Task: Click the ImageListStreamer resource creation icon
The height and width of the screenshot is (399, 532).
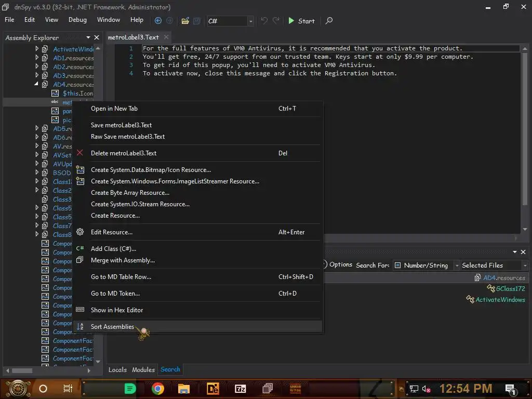Action: point(80,181)
